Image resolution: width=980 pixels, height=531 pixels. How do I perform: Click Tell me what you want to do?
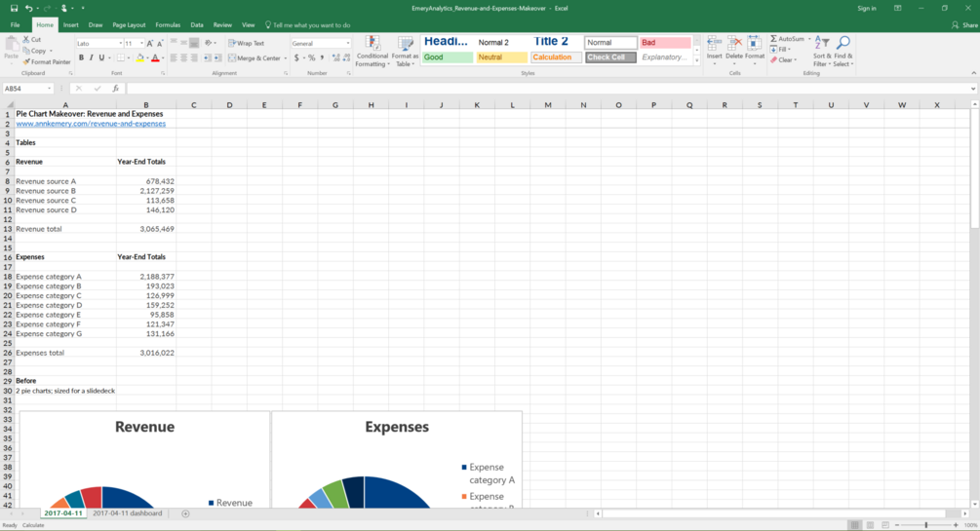click(x=307, y=25)
